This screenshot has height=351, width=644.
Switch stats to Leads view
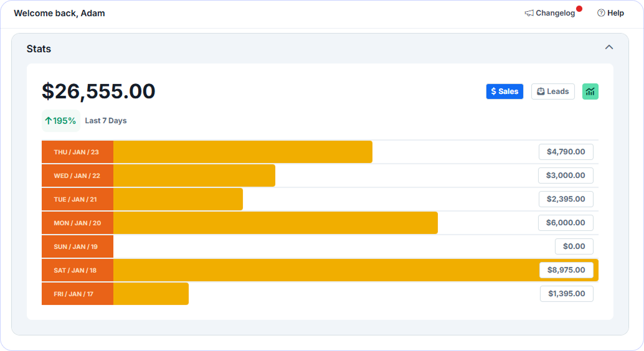click(552, 91)
